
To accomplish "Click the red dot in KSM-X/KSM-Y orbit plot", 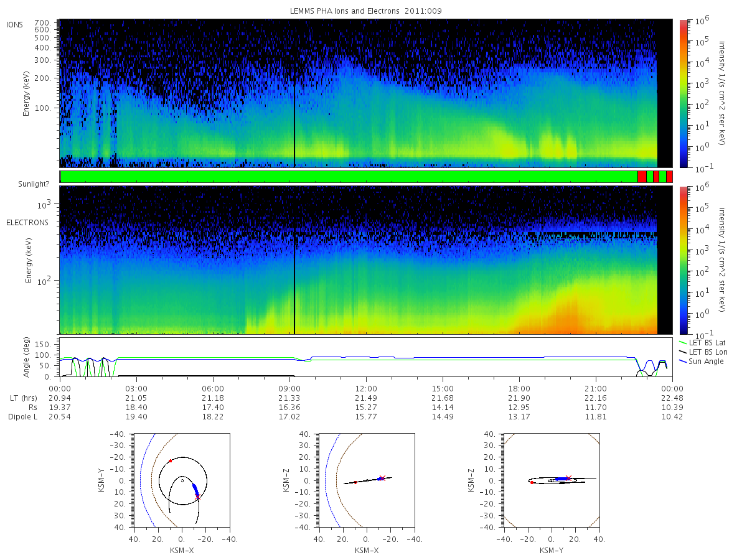I will point(170,461).
